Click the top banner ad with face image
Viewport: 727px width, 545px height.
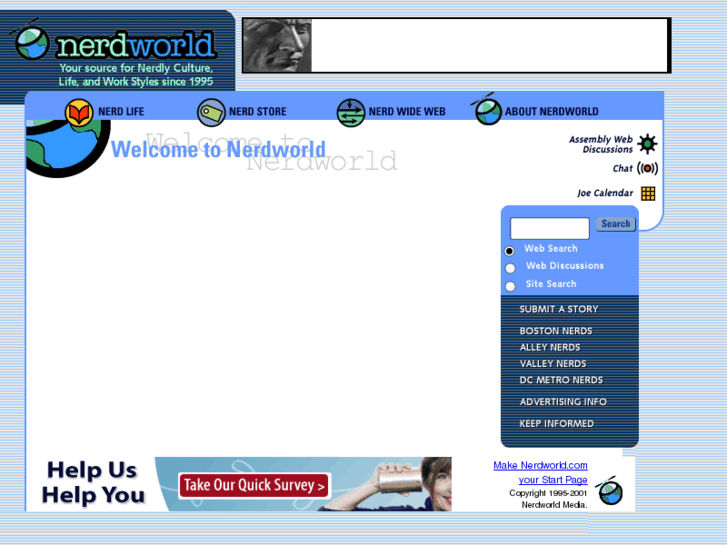[456, 45]
